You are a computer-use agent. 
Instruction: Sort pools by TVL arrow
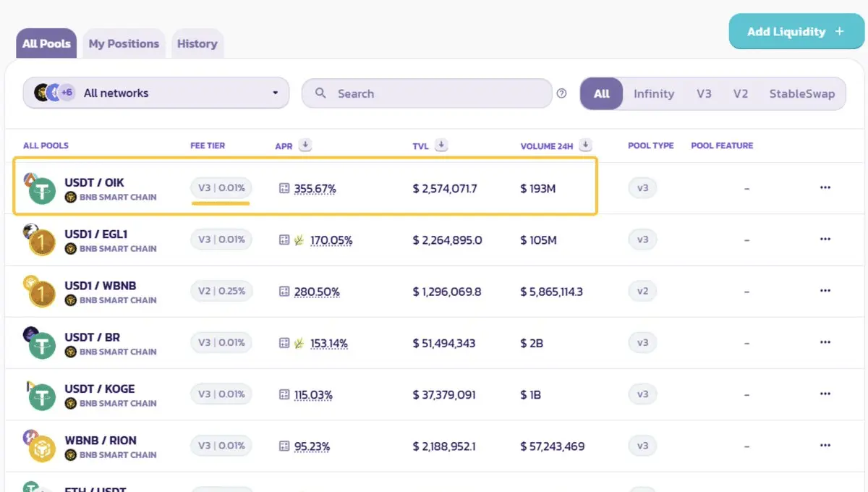pos(441,145)
